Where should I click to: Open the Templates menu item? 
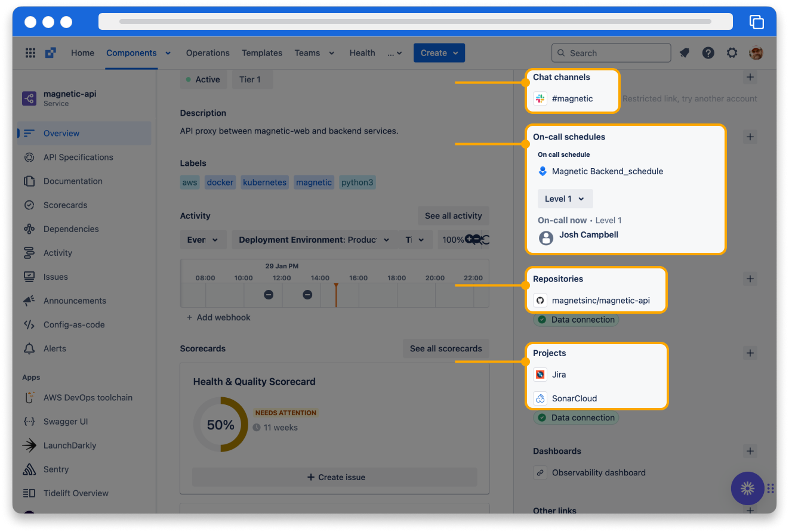[x=262, y=53]
